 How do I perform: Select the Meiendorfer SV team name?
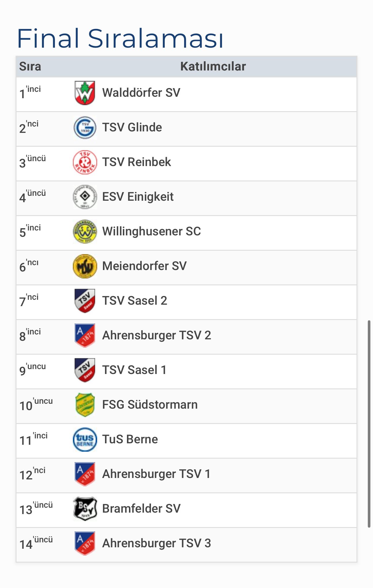[x=145, y=266]
